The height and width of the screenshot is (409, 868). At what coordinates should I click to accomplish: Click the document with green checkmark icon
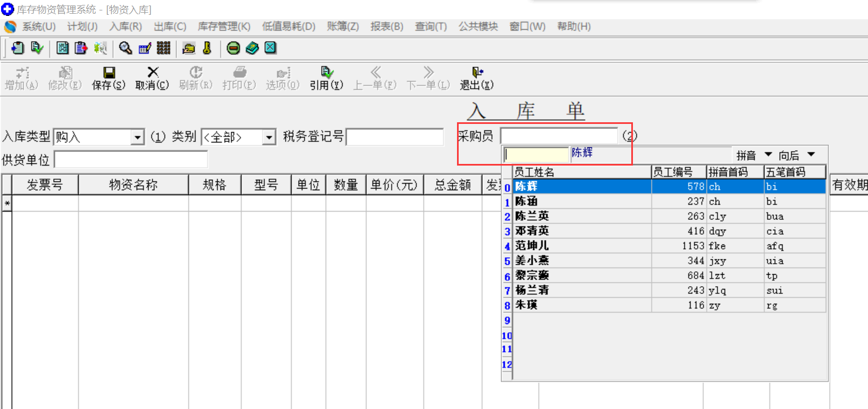point(37,48)
